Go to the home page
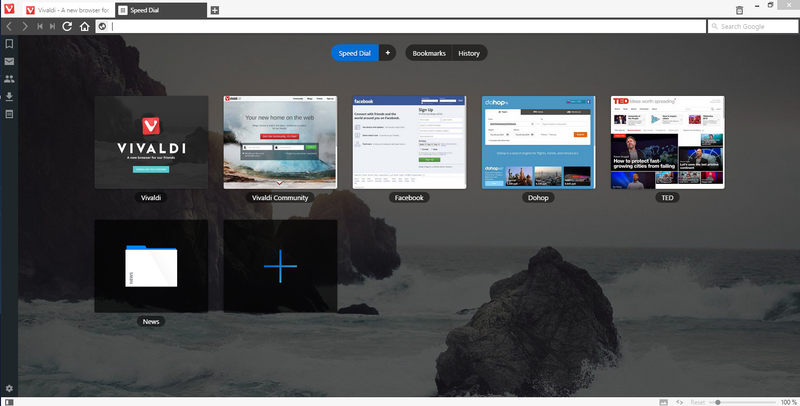Viewport: 800px width, 406px height. click(85, 26)
